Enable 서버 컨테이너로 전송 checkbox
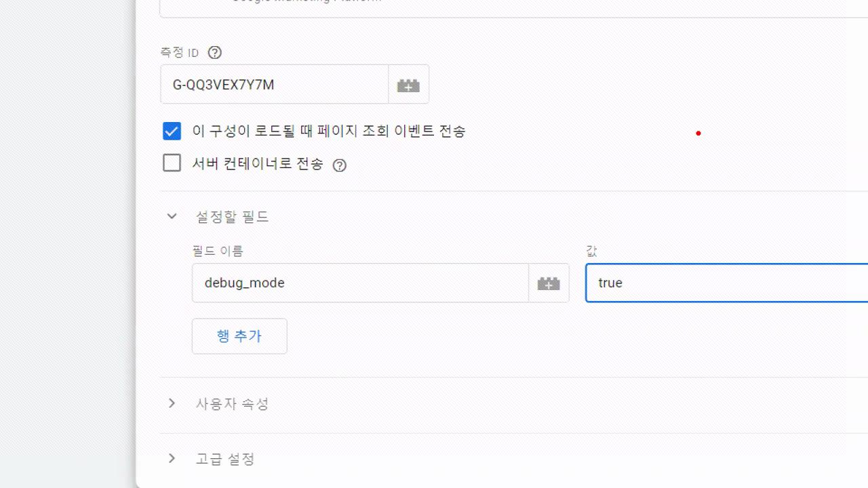This screenshot has height=488, width=868. [172, 163]
